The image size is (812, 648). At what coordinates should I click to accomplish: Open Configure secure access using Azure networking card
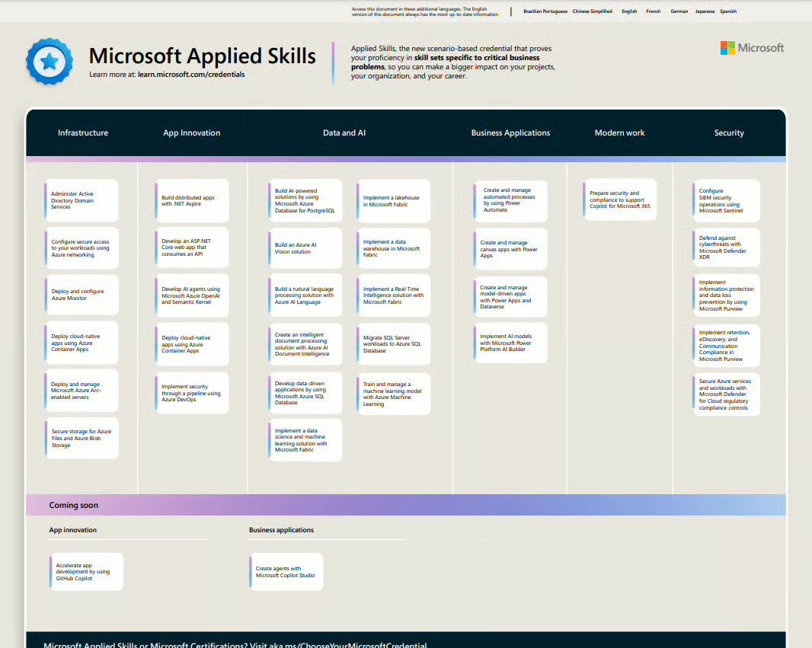(x=82, y=248)
